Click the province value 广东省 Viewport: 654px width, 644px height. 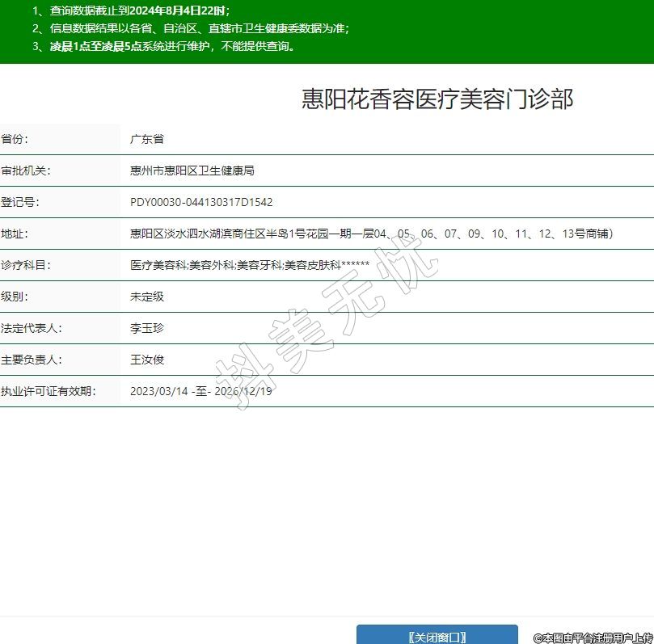147,139
